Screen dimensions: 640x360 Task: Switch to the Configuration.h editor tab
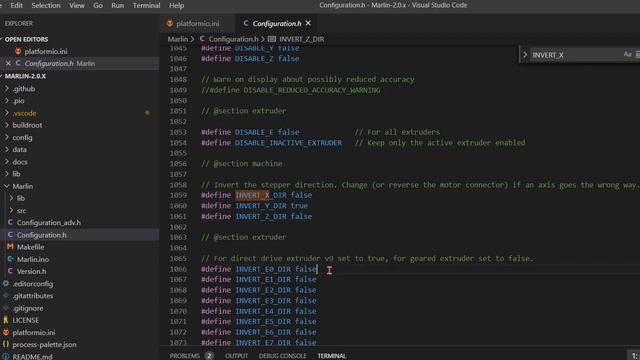click(276, 24)
